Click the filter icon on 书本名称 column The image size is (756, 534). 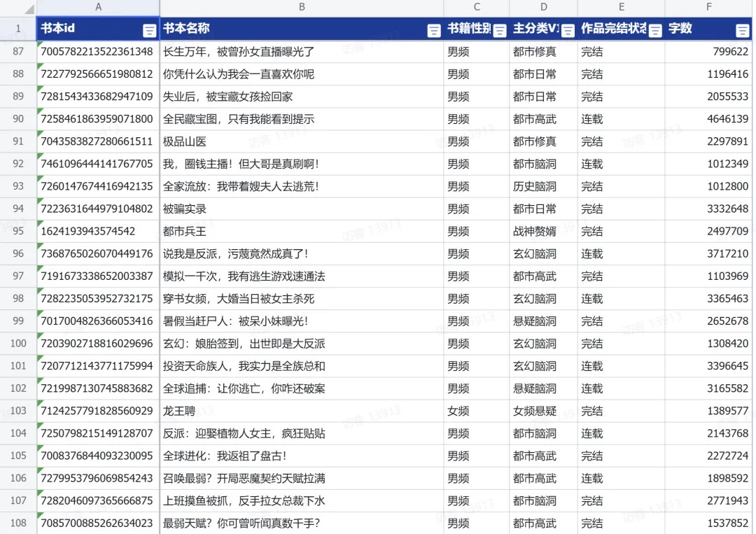(433, 30)
